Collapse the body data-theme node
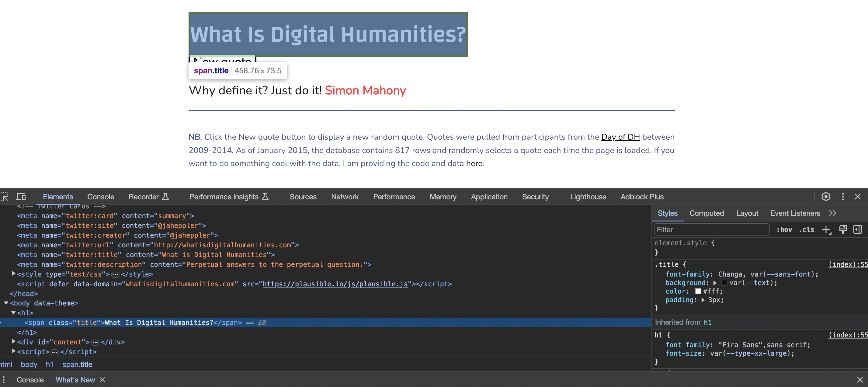The image size is (868, 387). pyautogui.click(x=6, y=303)
